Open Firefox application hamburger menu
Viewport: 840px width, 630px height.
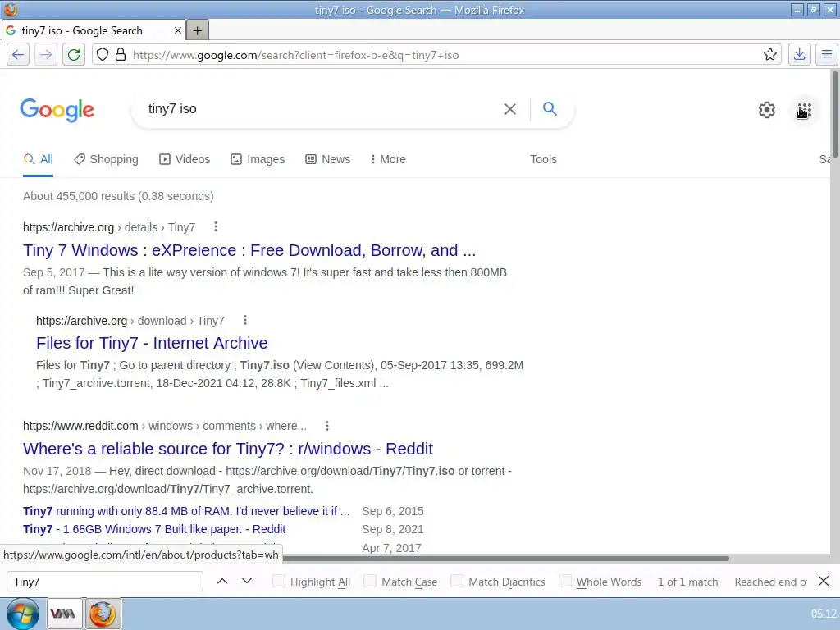tap(827, 55)
